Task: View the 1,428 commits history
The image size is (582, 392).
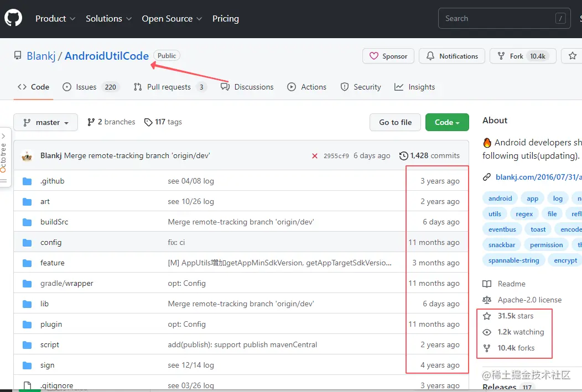Action: (x=429, y=156)
